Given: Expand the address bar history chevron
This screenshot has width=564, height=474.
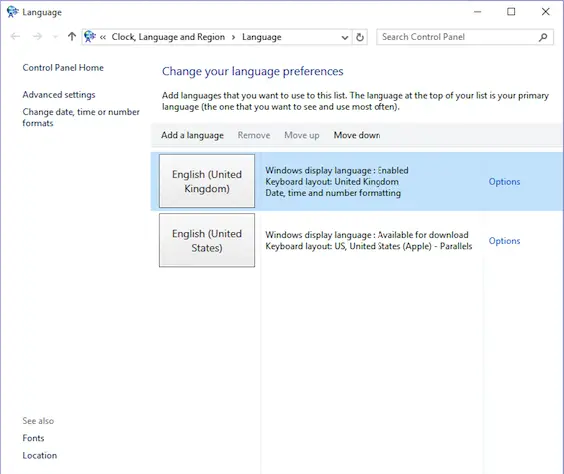Looking at the screenshot, I should coord(345,37).
